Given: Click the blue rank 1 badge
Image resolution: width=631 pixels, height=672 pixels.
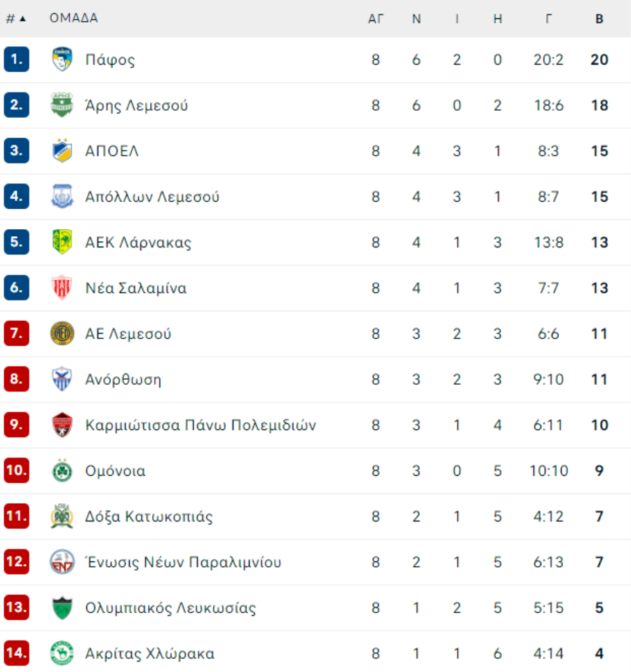Looking at the screenshot, I should coord(17,59).
